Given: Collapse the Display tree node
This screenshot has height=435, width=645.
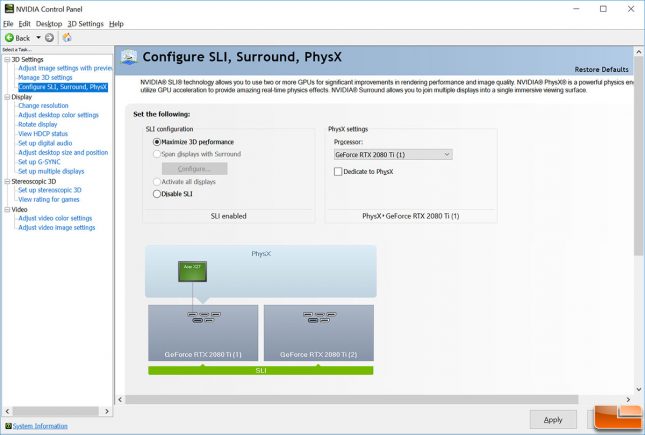Looking at the screenshot, I should click(7, 97).
